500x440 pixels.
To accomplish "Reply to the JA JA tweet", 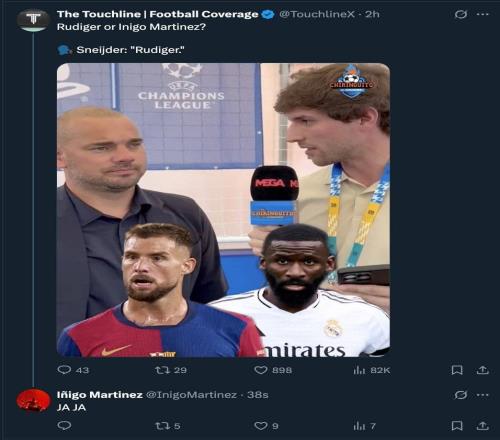I will 64,426.
